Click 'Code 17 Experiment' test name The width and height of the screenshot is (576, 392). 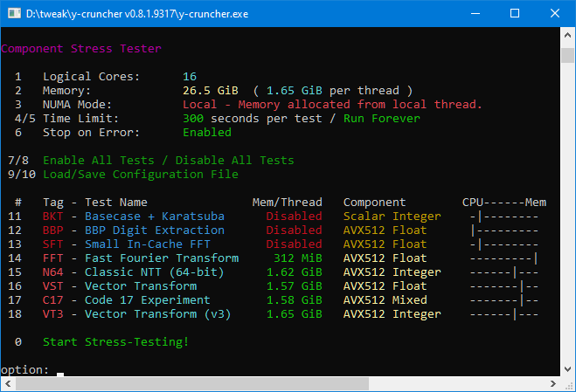pos(148,299)
